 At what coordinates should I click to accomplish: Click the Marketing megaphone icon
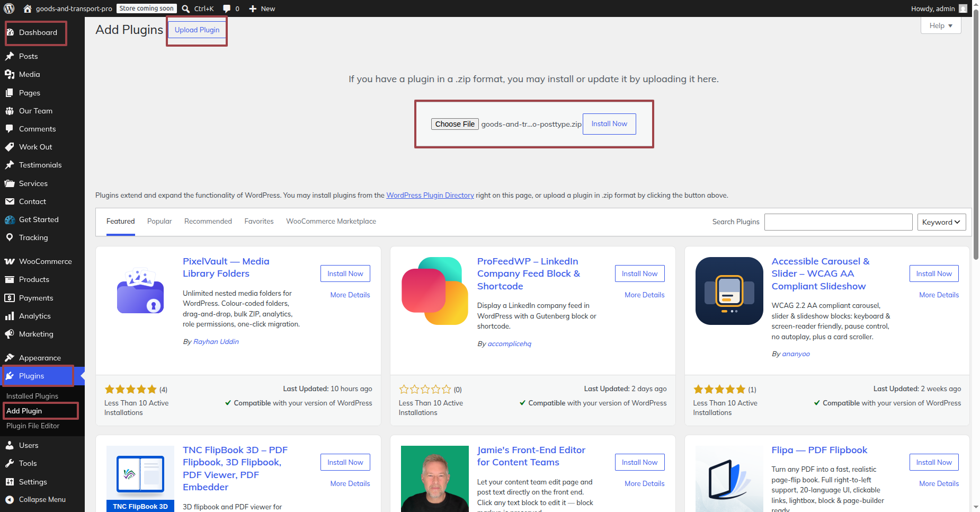tap(10, 334)
